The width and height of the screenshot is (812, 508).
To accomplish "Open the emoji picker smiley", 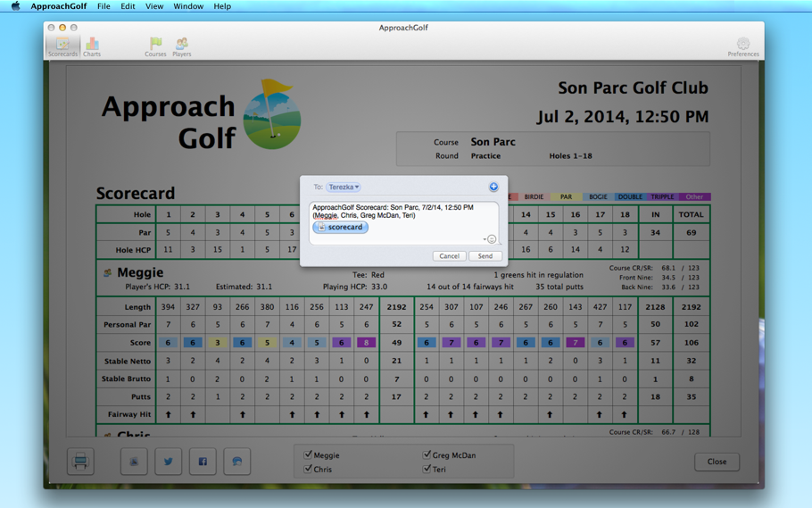I will (x=492, y=239).
